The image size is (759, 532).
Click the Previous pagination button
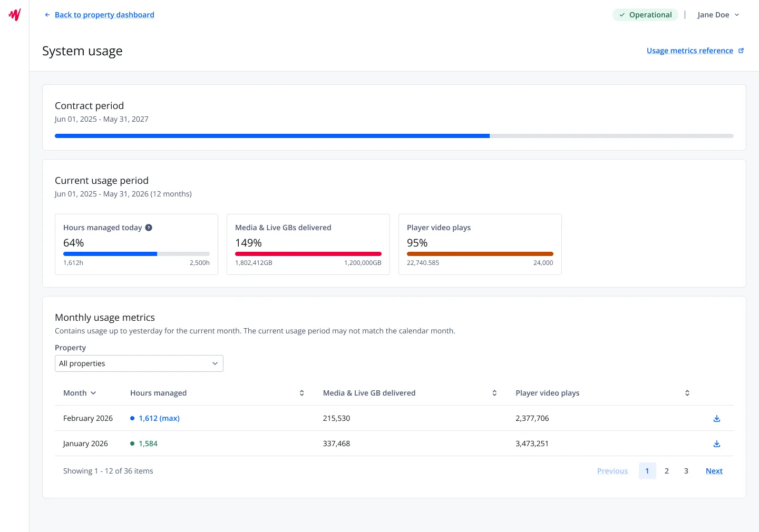pyautogui.click(x=612, y=471)
